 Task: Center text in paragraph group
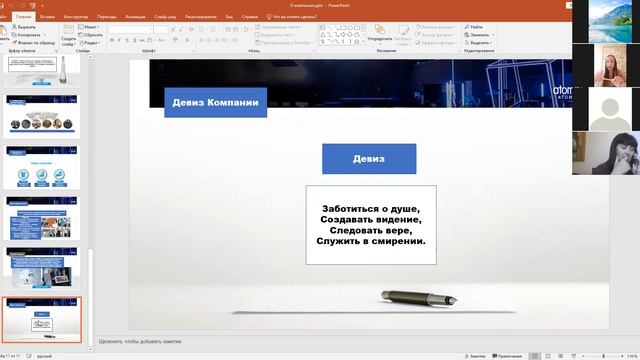tap(209, 40)
